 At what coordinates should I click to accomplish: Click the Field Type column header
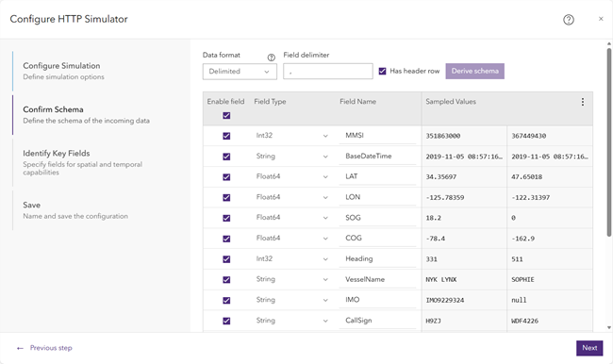point(270,102)
